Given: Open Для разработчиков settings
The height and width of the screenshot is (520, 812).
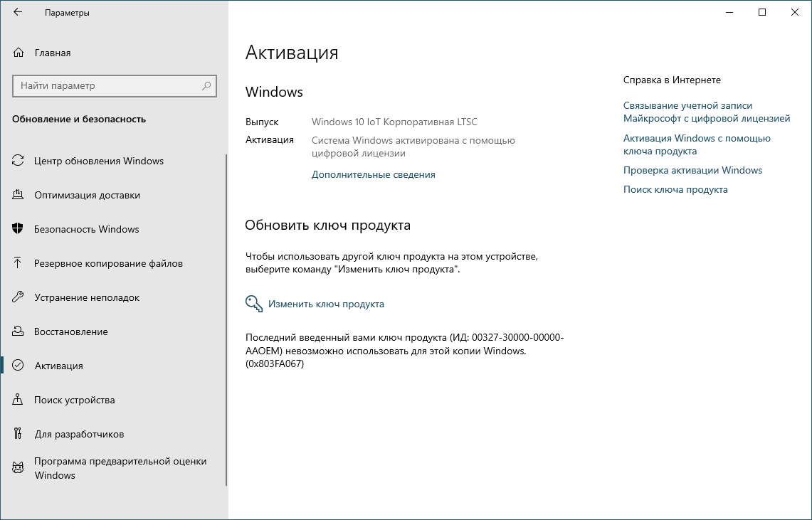Looking at the screenshot, I should 113,434.
